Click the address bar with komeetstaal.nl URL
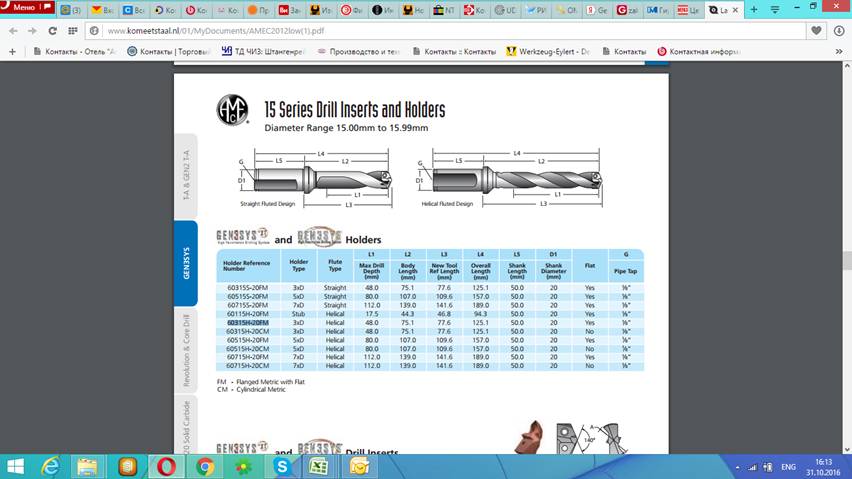This screenshot has height=479, width=852. pos(446,31)
